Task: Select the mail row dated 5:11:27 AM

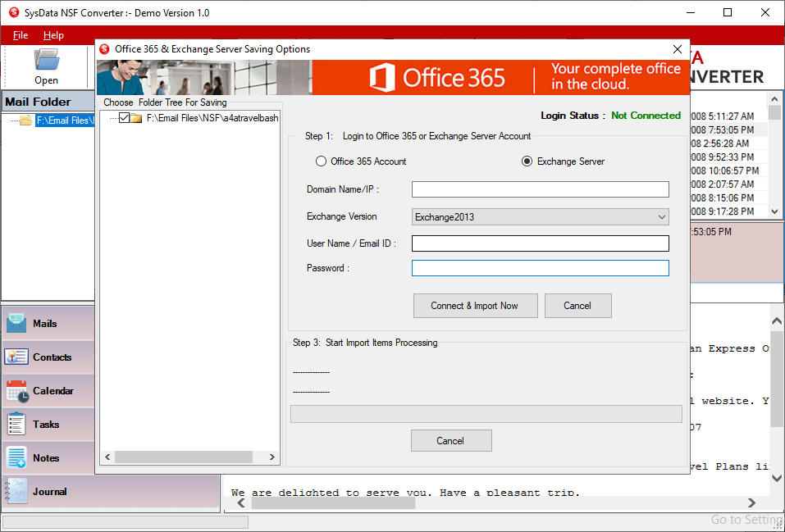Action: (728, 116)
